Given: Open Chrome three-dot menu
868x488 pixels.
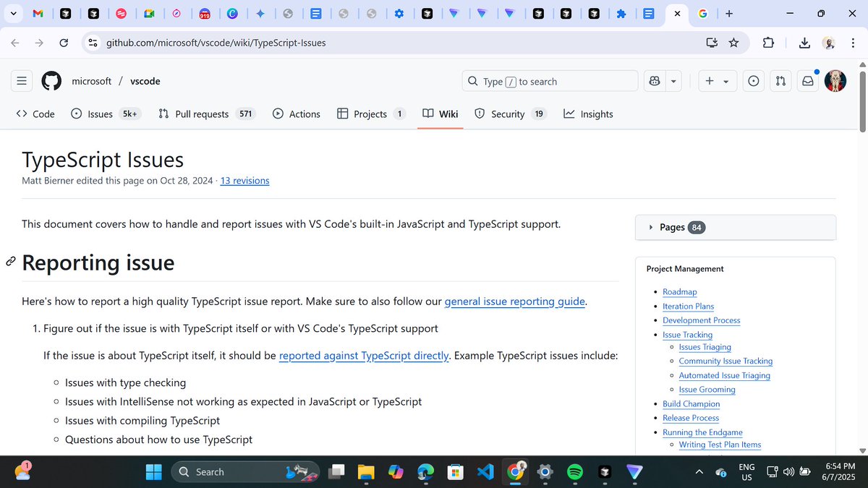Looking at the screenshot, I should click(x=853, y=43).
